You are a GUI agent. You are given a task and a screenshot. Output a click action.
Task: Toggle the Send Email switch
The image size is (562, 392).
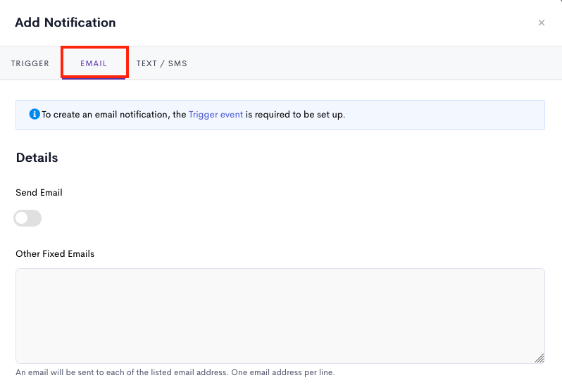27,218
